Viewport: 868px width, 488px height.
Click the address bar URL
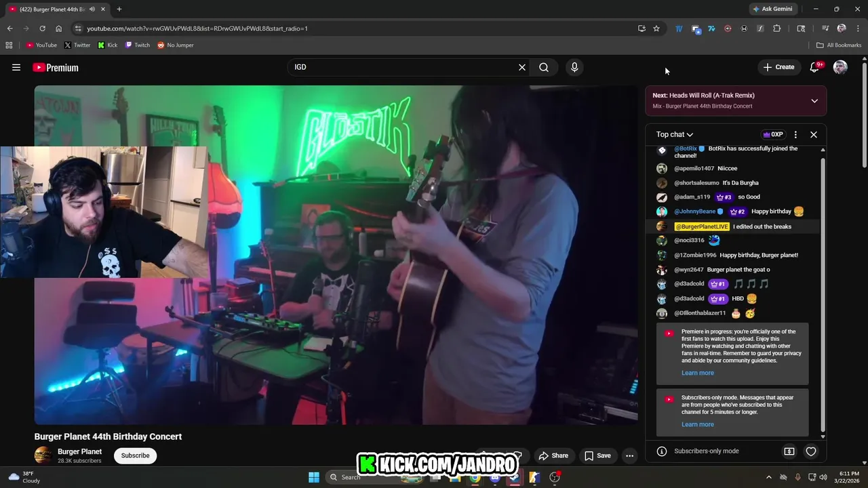197,28
